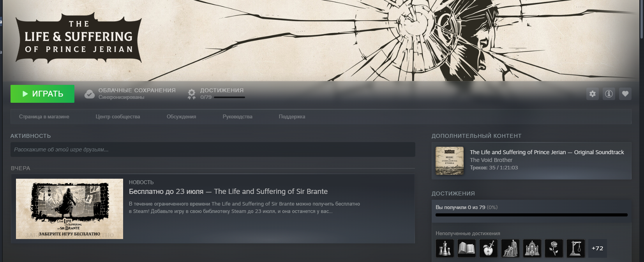Select the gallows achievement icon

click(x=576, y=248)
